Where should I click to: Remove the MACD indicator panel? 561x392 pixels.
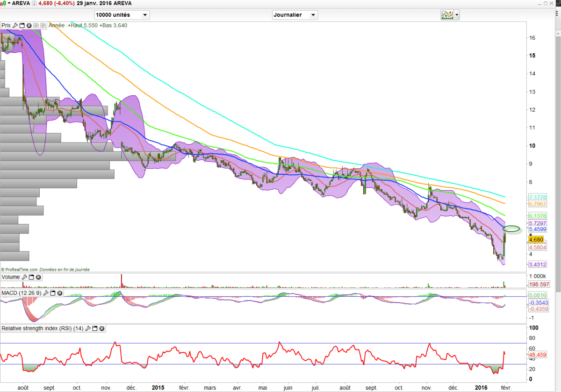pyautogui.click(x=60, y=293)
